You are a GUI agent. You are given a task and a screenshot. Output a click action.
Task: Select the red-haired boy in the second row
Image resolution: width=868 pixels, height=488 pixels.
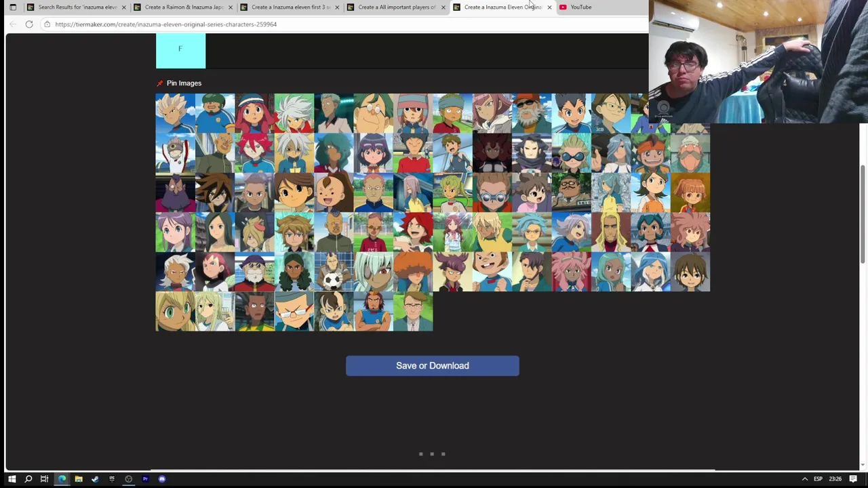coord(254,152)
